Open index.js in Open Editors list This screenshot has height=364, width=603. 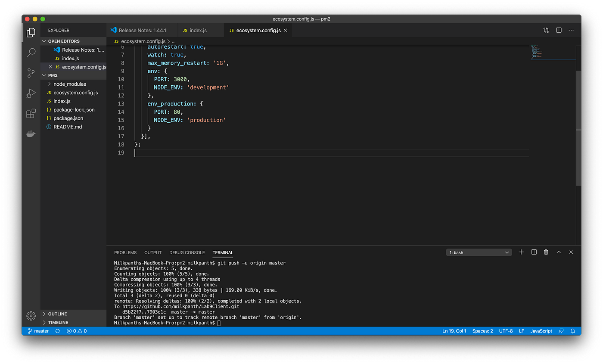pyautogui.click(x=74, y=58)
